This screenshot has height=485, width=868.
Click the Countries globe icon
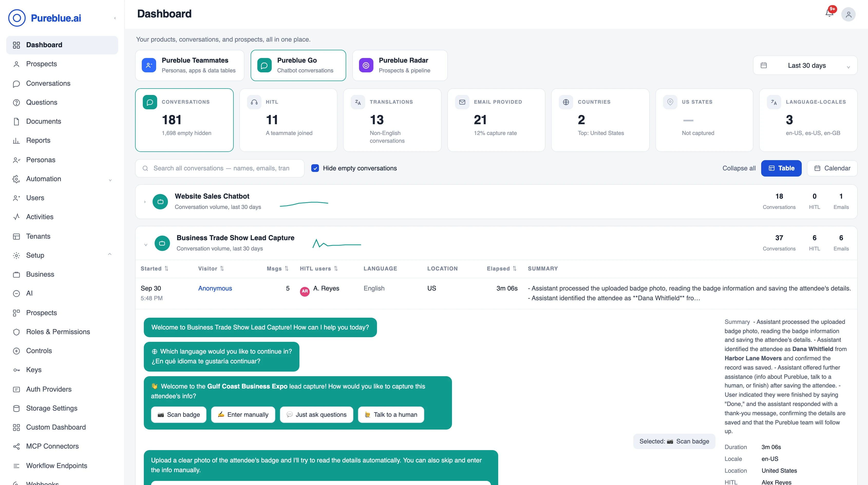click(566, 102)
